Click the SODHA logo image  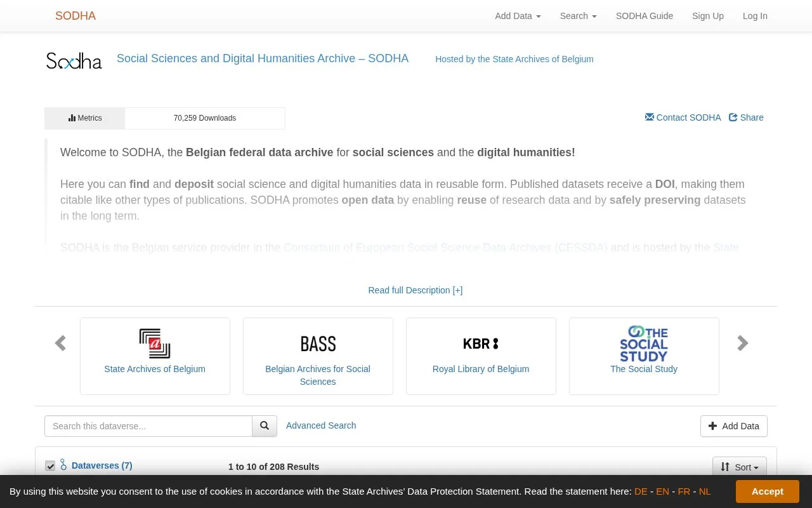pyautogui.click(x=74, y=60)
